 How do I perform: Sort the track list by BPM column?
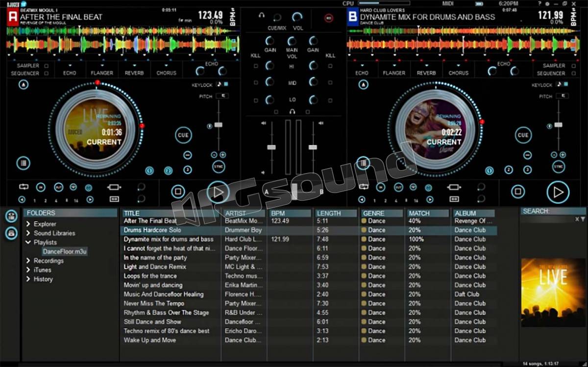(x=289, y=213)
